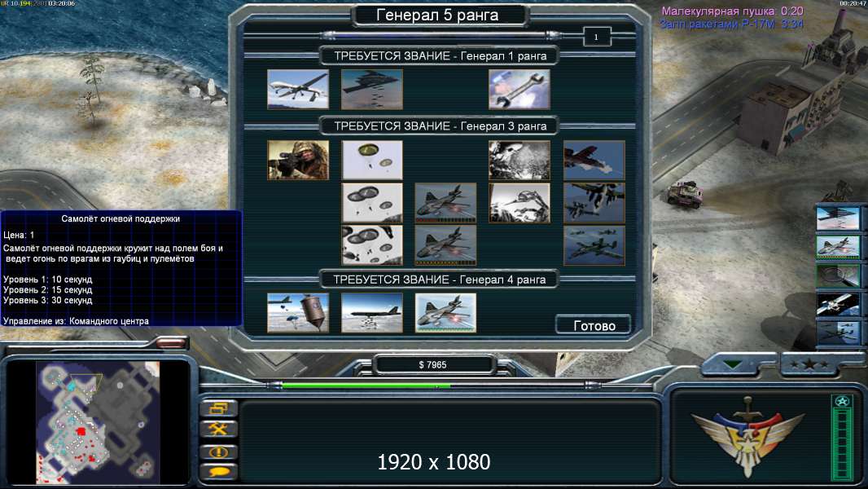Choose the MOAB bomb drop icon

298,313
